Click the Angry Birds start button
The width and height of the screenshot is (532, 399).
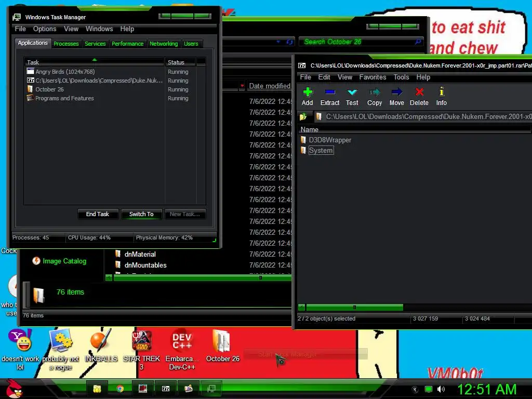[x=13, y=389]
